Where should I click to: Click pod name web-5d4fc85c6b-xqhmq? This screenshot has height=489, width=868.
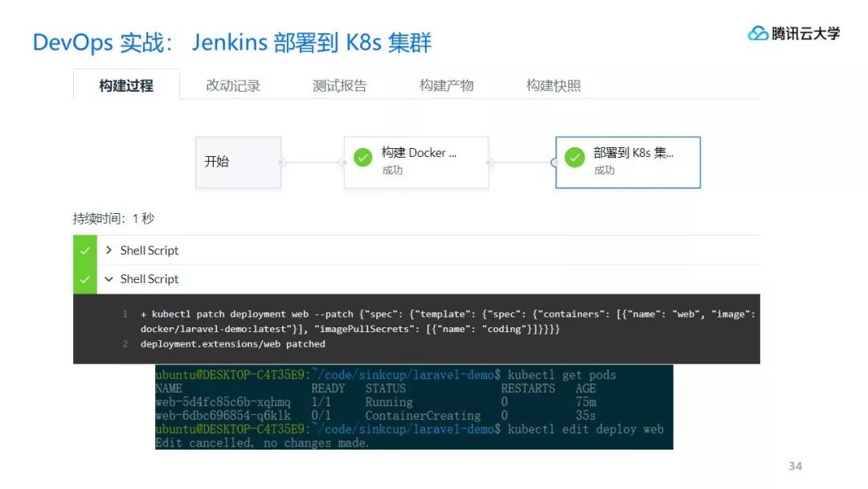223,402
